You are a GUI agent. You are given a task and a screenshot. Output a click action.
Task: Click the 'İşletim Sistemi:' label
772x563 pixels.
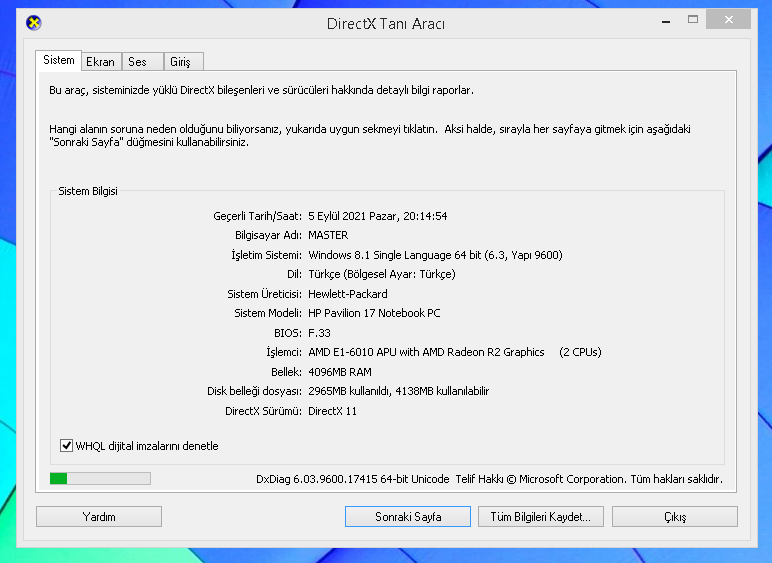266,255
